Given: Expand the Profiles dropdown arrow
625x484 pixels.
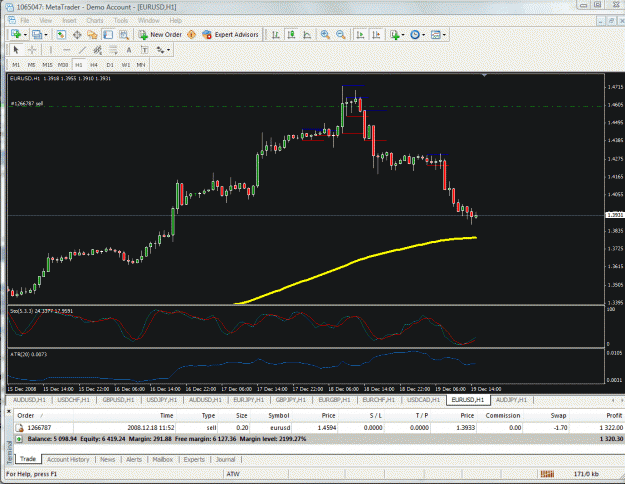Looking at the screenshot, I should [46, 35].
